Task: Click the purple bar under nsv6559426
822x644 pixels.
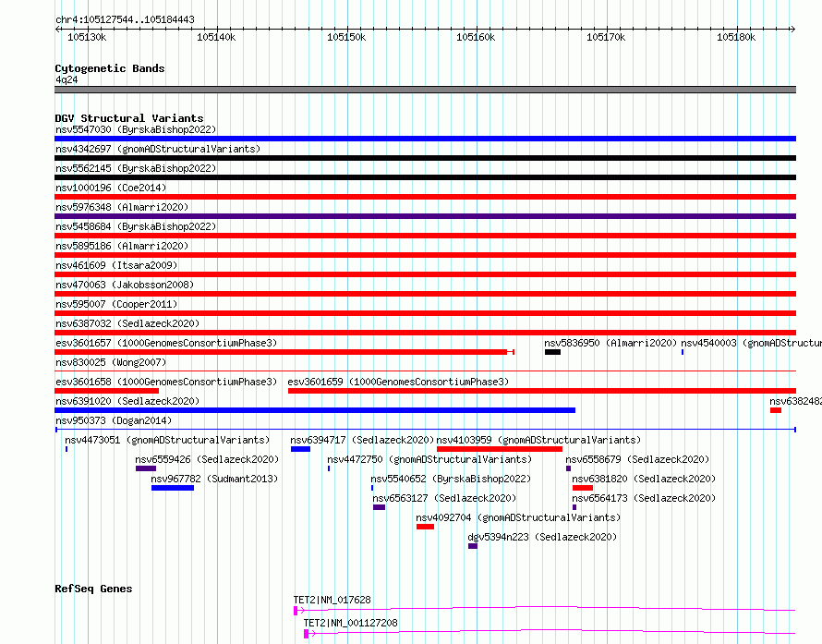Action: 146,468
